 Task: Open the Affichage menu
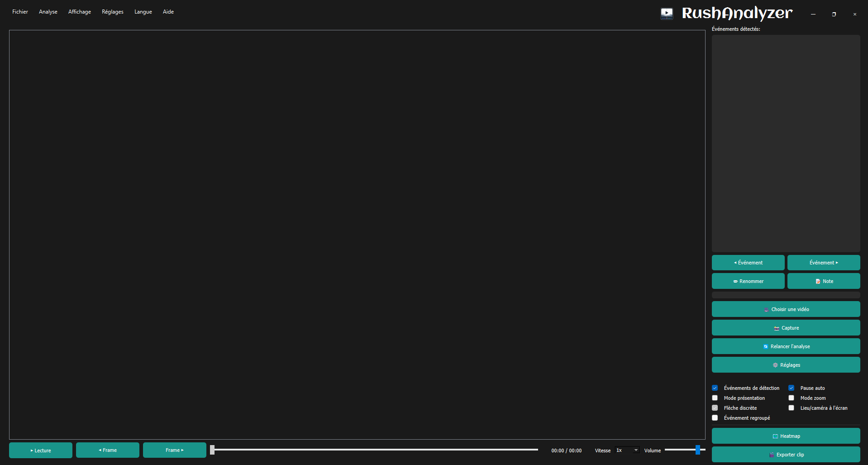click(x=80, y=12)
